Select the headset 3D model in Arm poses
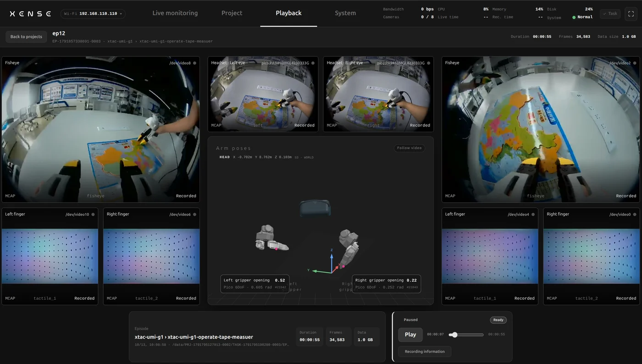 tap(315, 208)
